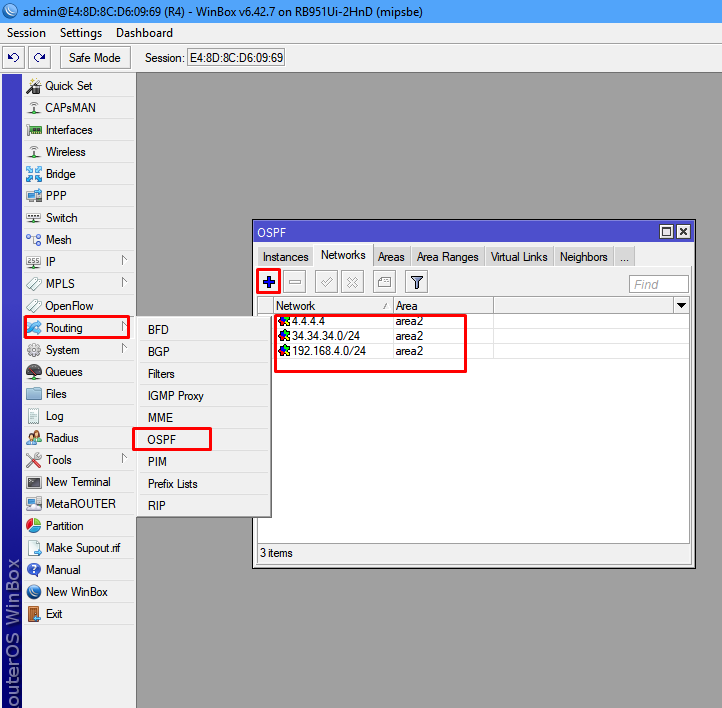The image size is (722, 708).
Task: Show more OSPF tabs via the ellipsis tab
Action: [x=624, y=257]
